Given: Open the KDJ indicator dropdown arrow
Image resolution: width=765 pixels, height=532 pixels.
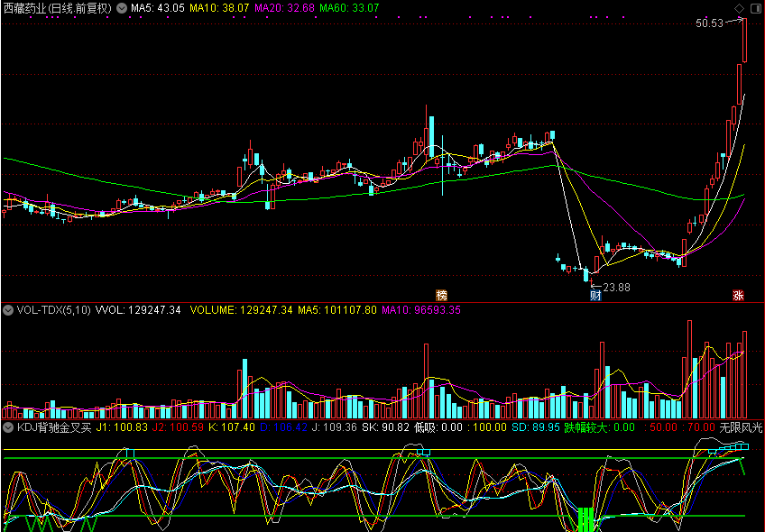Looking at the screenshot, I should (x=8, y=427).
